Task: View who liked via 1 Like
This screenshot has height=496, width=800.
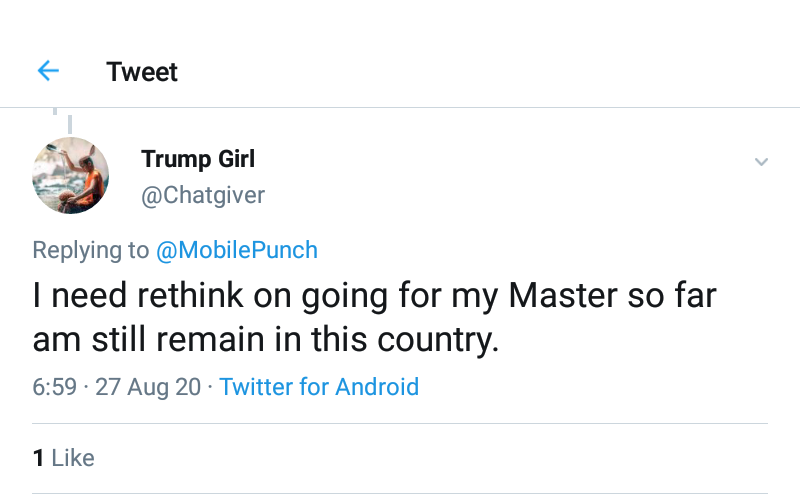Action: (63, 458)
